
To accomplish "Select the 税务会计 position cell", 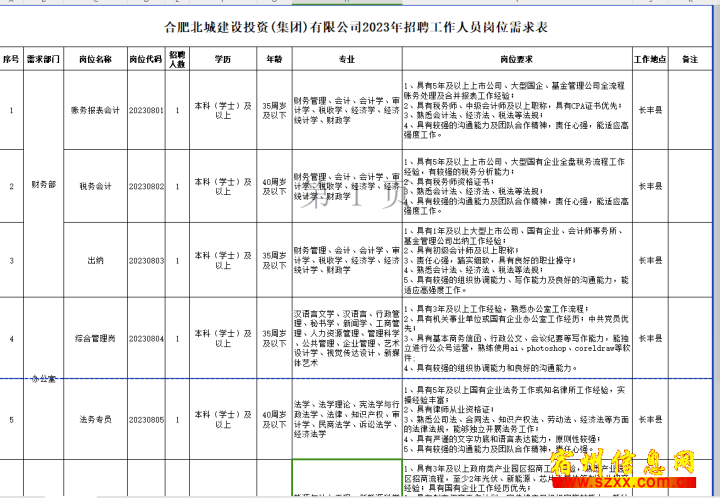I will click(x=96, y=186).
